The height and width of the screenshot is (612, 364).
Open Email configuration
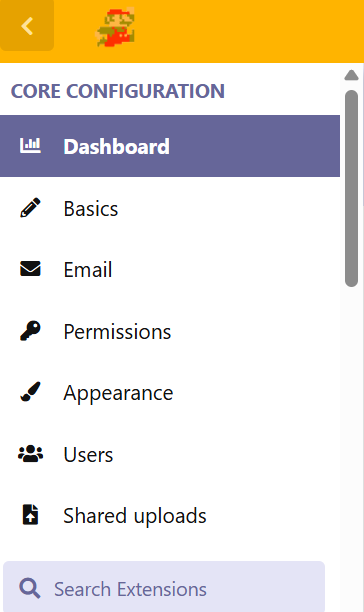[x=170, y=269]
